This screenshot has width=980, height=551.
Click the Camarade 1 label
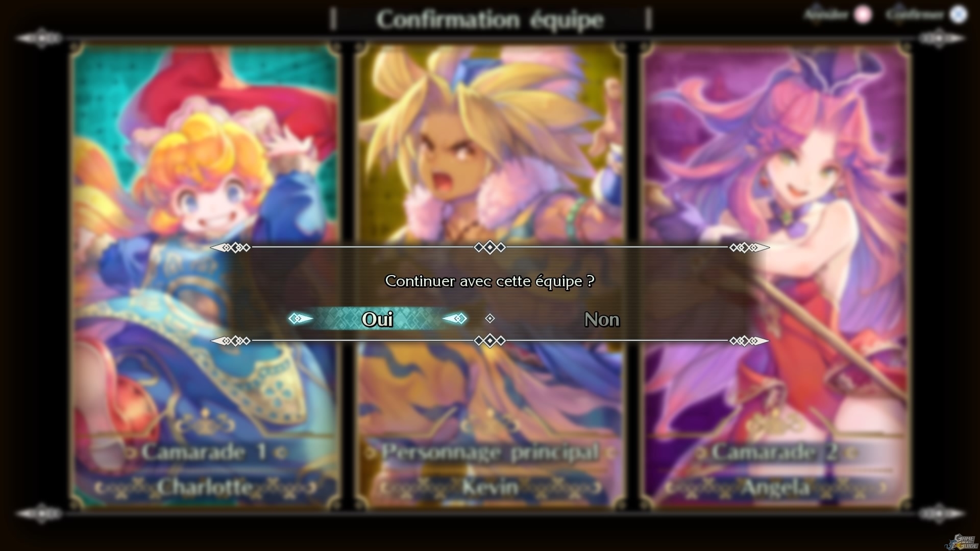[x=205, y=452]
